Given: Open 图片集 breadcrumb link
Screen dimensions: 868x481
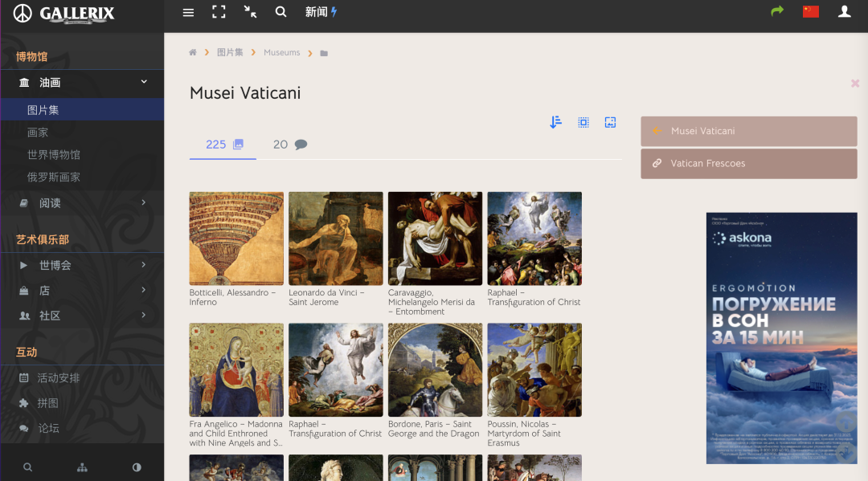Looking at the screenshot, I should (230, 52).
